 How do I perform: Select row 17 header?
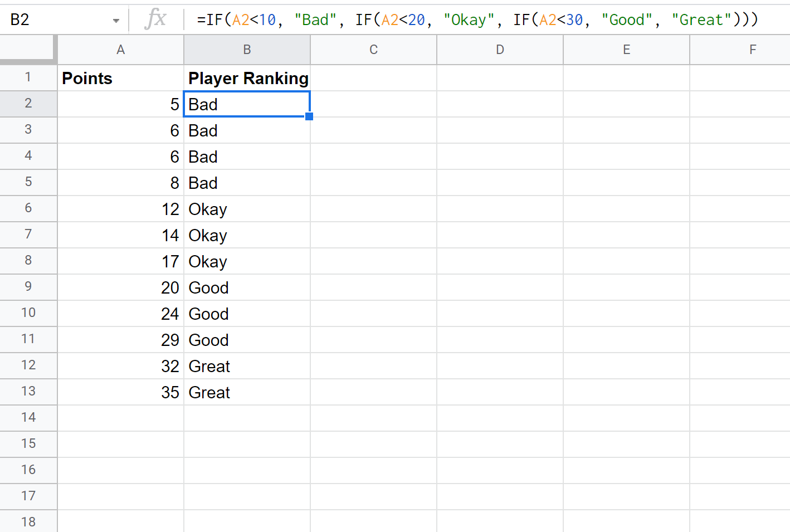tap(28, 496)
